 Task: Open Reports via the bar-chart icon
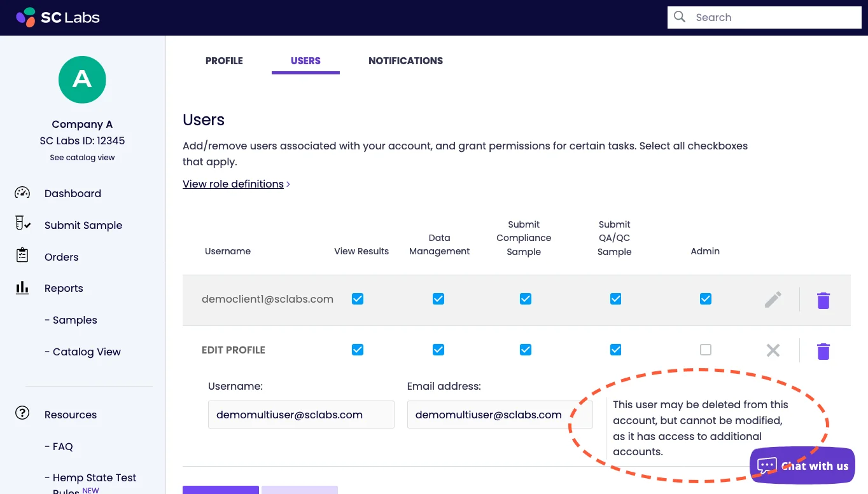[22, 288]
